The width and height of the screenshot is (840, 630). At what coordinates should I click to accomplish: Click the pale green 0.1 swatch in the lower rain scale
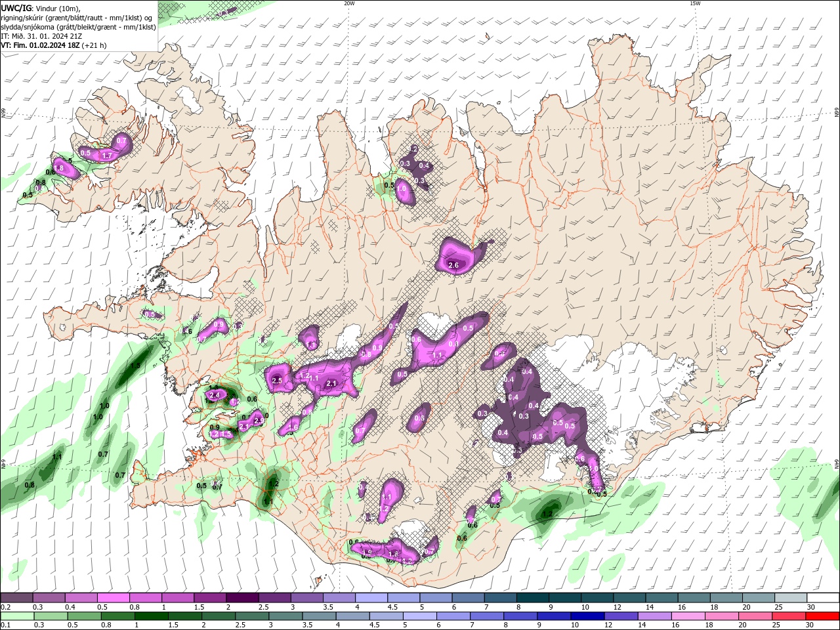click(x=16, y=616)
